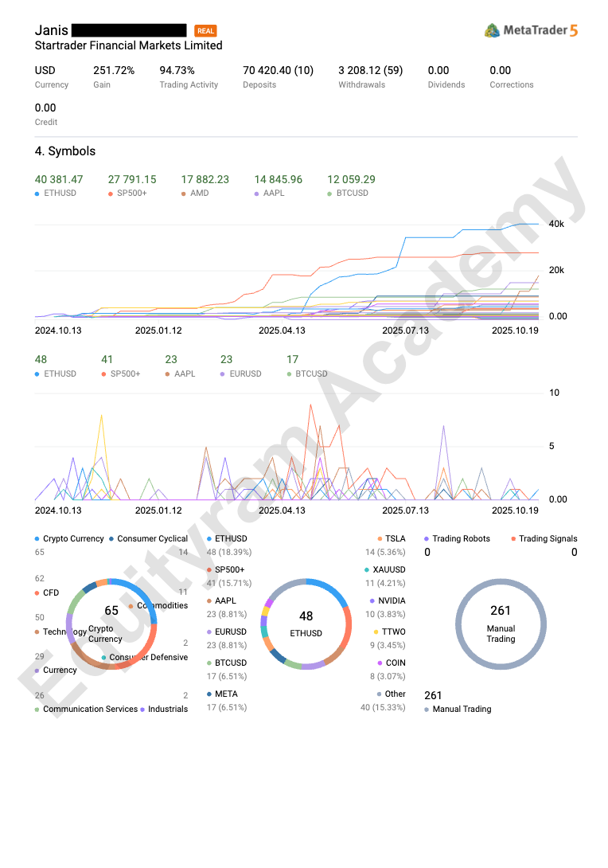Click EURUSD legend under the 23 trades count
608x868 pixels.
click(x=240, y=374)
